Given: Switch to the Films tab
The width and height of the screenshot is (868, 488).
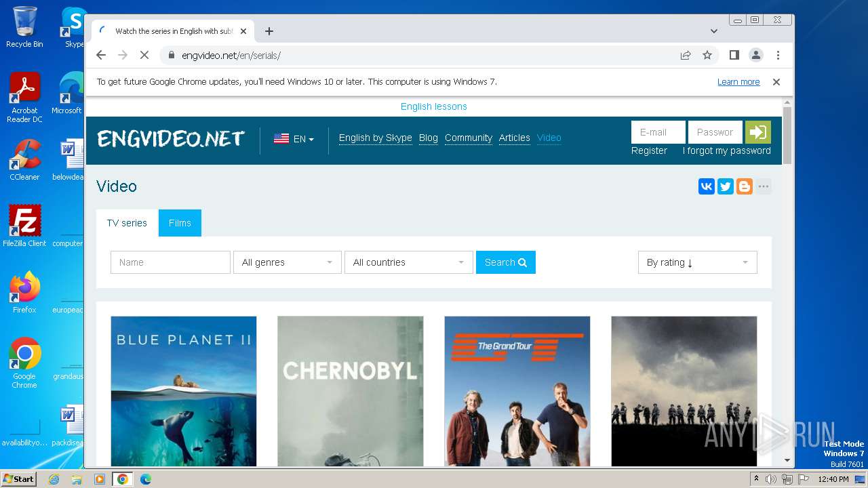Looking at the screenshot, I should coord(180,223).
